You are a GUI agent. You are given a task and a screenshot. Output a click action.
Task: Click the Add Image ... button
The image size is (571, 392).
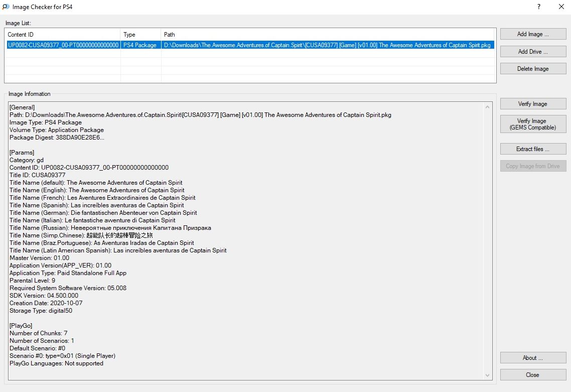point(533,34)
